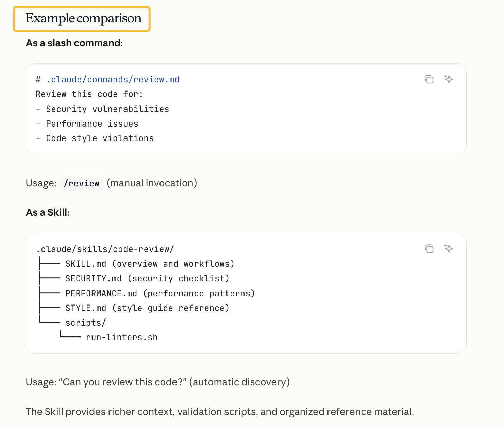Select the SKILL.md entry in the tree

(x=86, y=264)
